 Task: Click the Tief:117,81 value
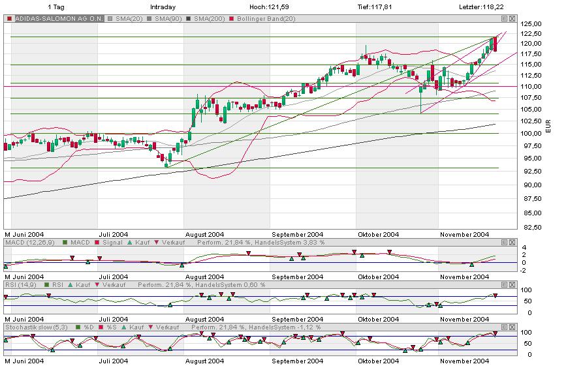[375, 7]
